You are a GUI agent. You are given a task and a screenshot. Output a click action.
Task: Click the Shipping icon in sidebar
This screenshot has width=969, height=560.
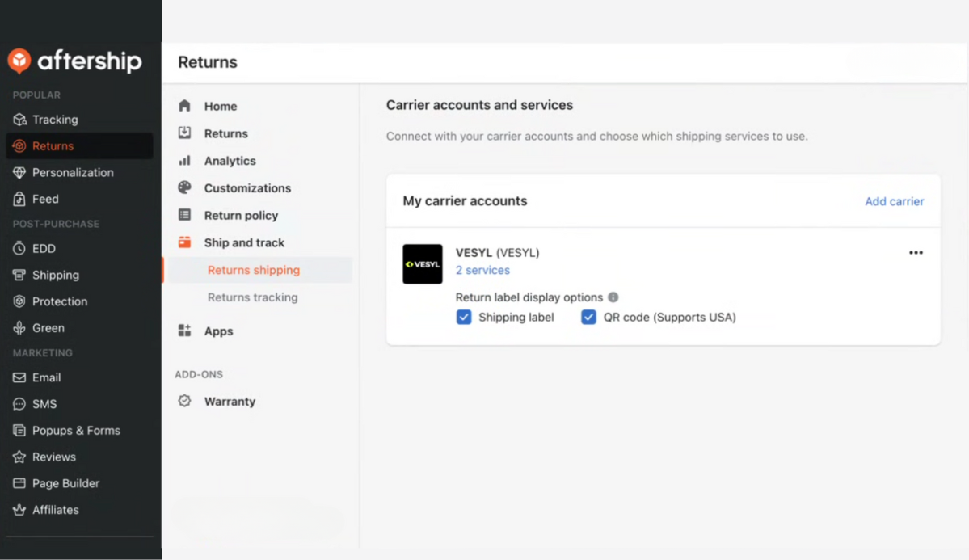click(19, 275)
